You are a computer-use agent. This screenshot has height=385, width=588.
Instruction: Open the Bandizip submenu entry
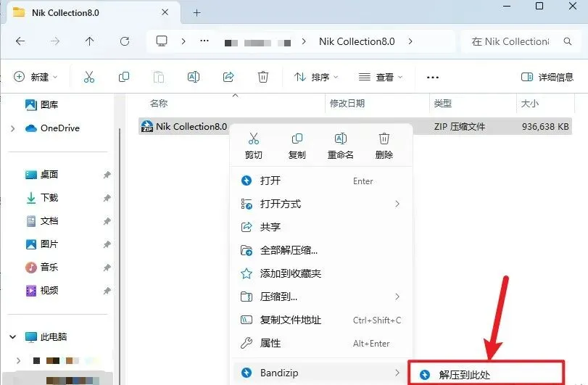(321, 373)
